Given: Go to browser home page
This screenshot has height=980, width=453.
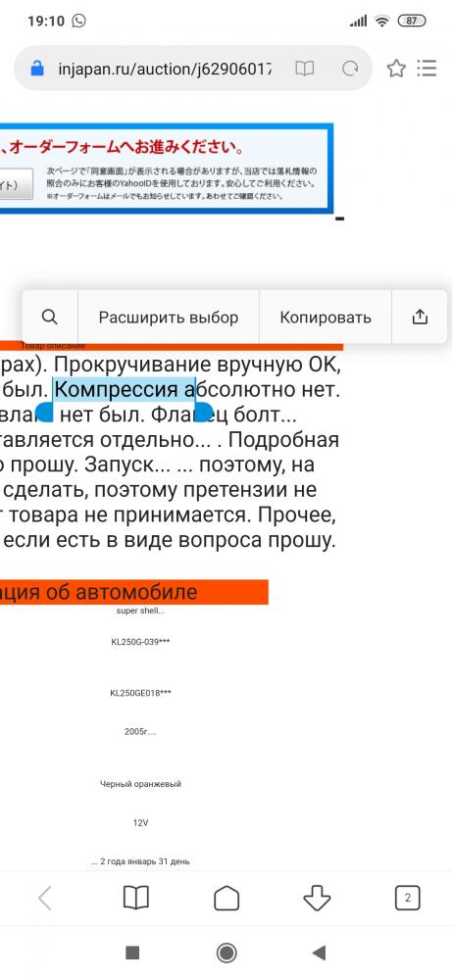Looking at the screenshot, I should click(226, 899).
